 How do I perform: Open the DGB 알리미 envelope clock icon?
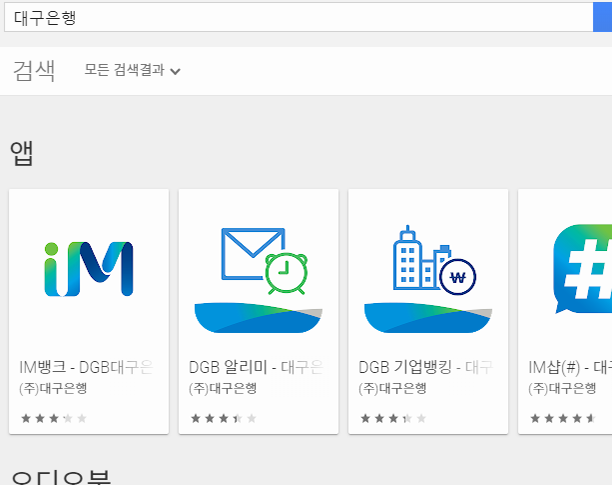[258, 279]
